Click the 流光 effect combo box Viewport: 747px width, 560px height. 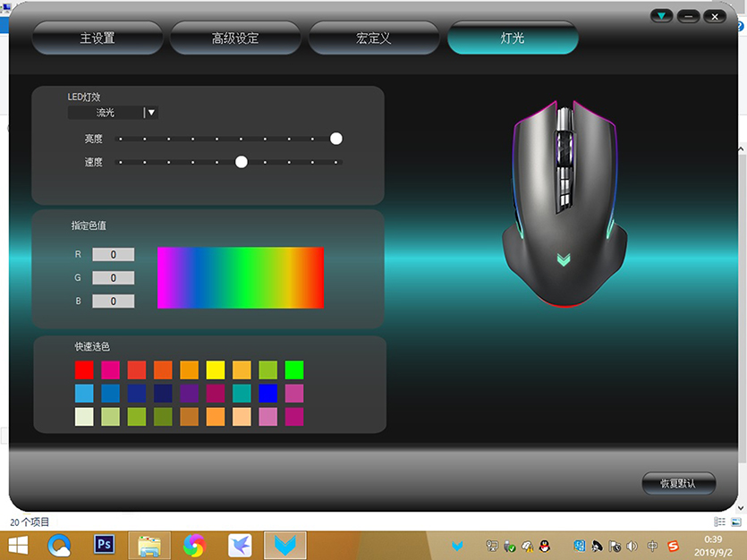pyautogui.click(x=106, y=113)
